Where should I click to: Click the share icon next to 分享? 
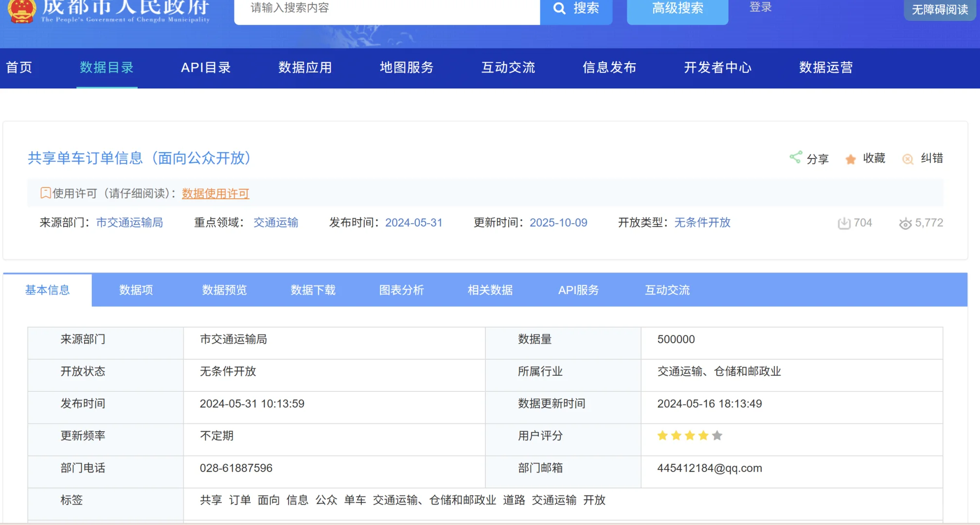click(x=796, y=157)
